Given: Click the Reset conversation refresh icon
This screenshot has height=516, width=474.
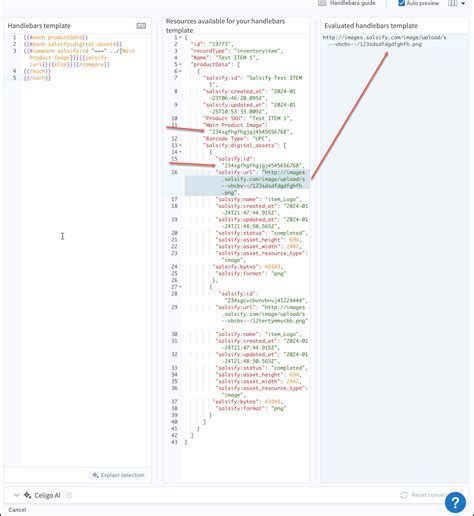Looking at the screenshot, I should pos(404,495).
